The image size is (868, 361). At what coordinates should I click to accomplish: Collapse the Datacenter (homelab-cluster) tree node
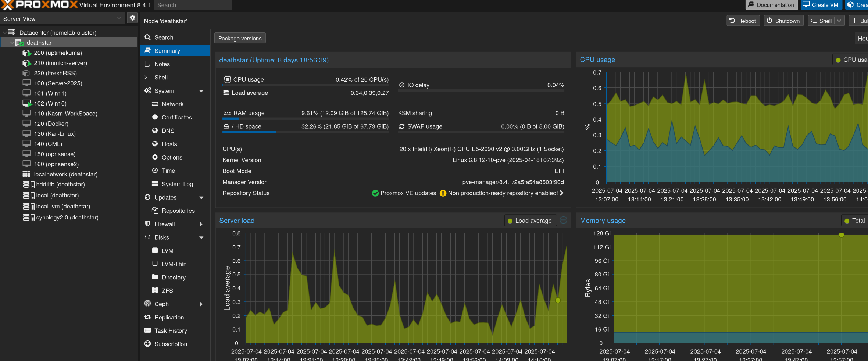[5, 32]
